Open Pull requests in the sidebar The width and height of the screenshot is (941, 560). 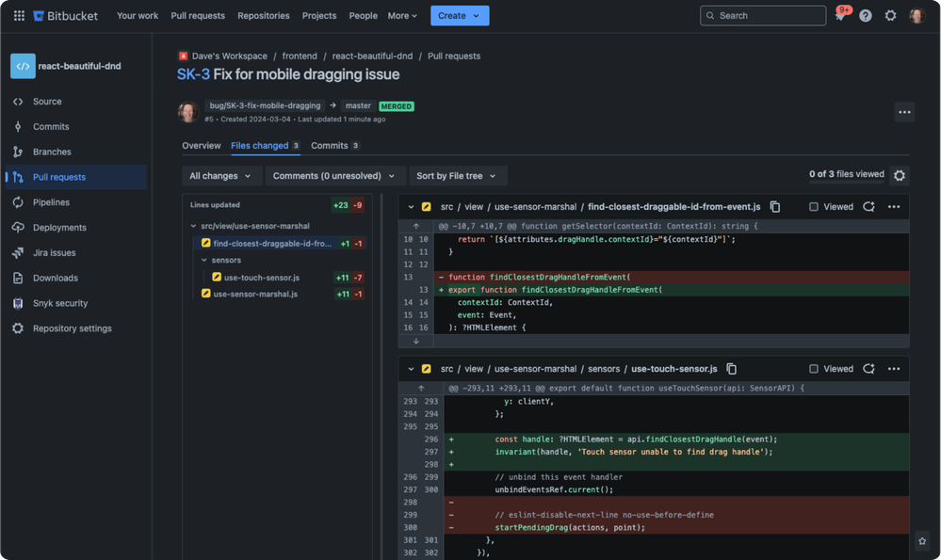(75, 177)
